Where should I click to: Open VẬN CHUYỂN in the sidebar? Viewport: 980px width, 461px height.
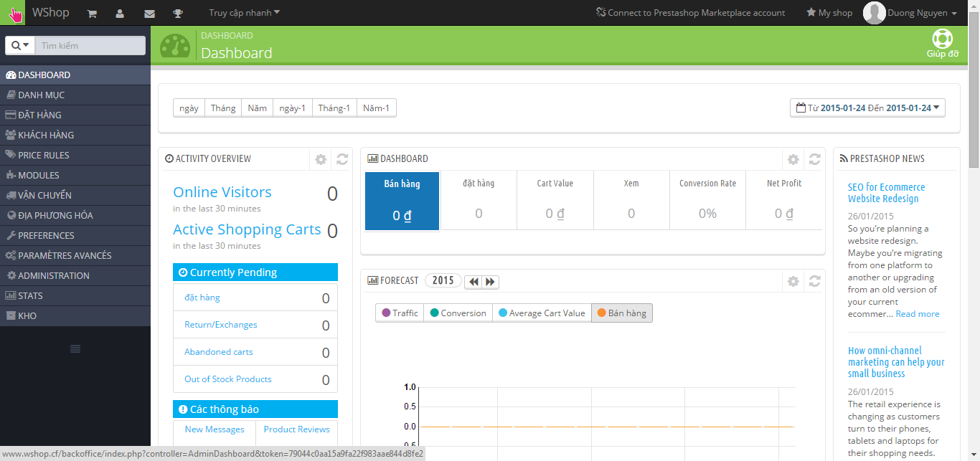point(75,195)
